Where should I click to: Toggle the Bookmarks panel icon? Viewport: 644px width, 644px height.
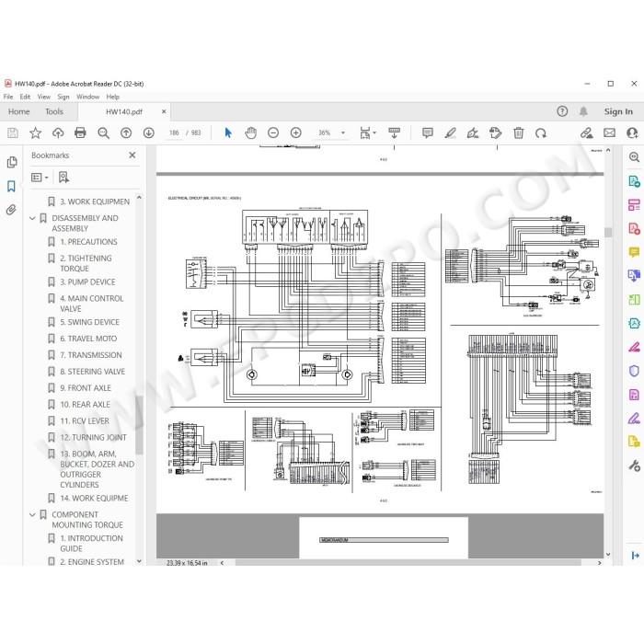[x=11, y=186]
